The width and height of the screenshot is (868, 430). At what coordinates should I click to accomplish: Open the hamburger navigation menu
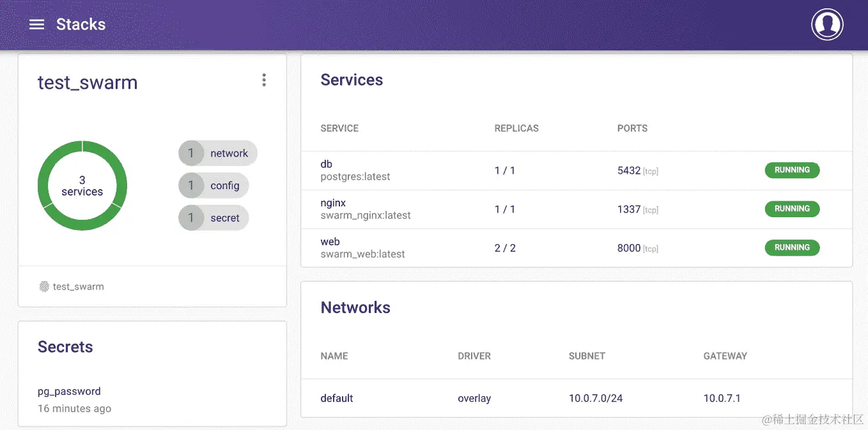tap(36, 24)
